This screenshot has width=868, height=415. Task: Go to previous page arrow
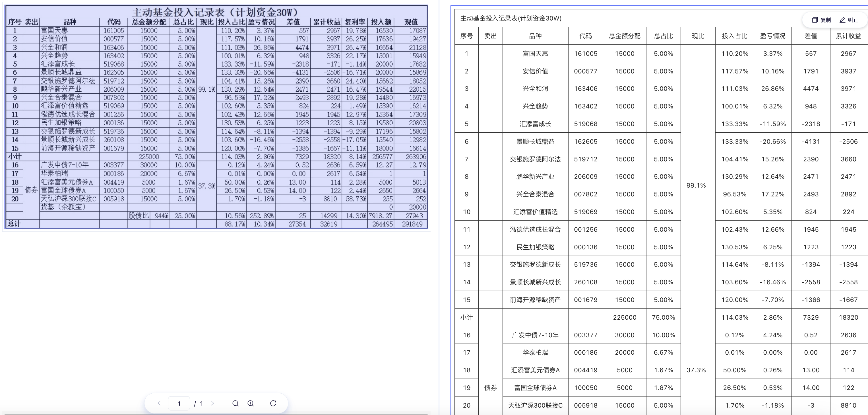pos(159,403)
